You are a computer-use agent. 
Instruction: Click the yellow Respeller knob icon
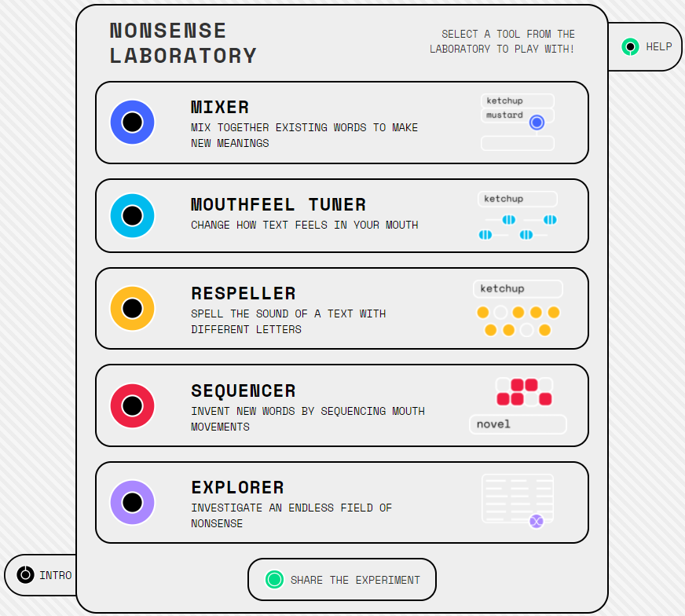[133, 309]
